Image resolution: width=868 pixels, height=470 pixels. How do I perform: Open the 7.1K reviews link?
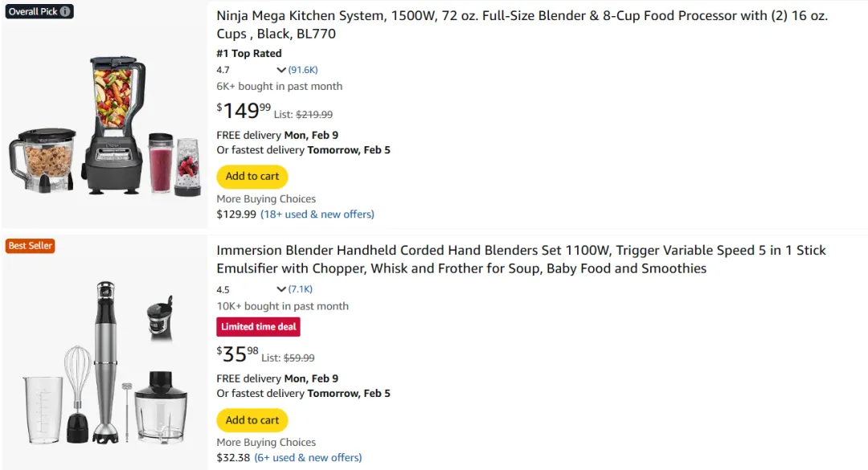point(301,289)
